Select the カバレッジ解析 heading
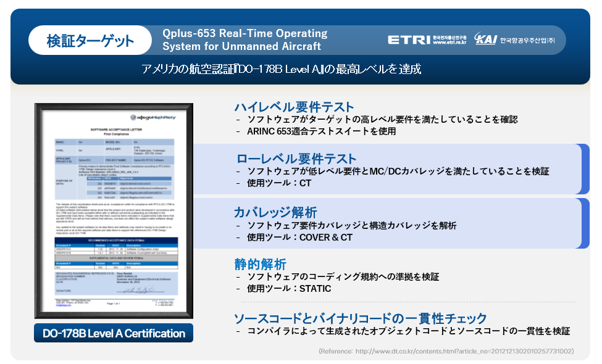This screenshot has width=602, height=364. click(275, 212)
